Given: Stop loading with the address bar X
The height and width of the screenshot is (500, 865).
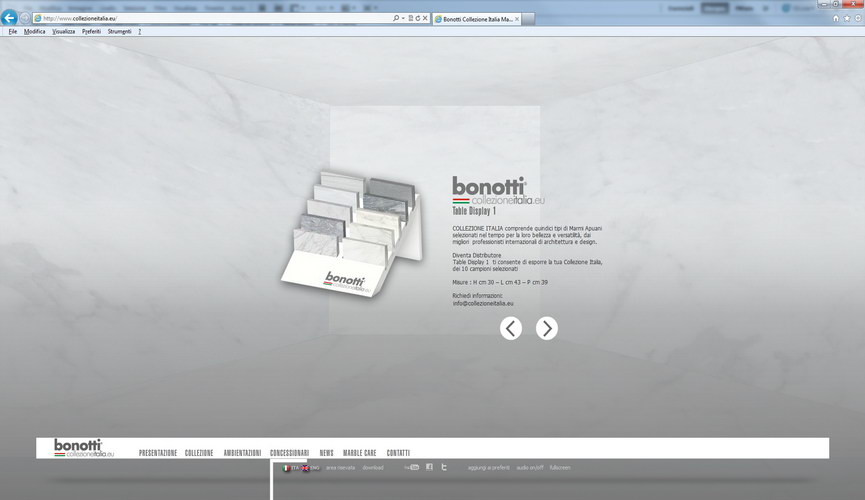Looking at the screenshot, I should [x=425, y=18].
